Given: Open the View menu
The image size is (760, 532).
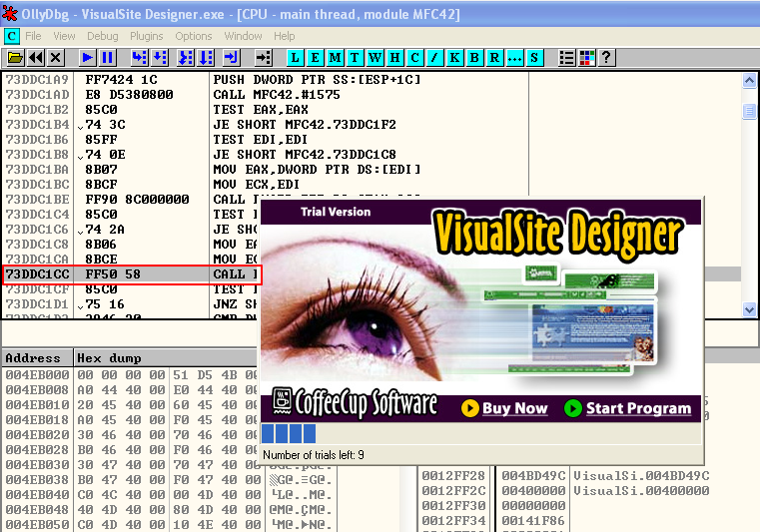Looking at the screenshot, I should click(x=64, y=36).
